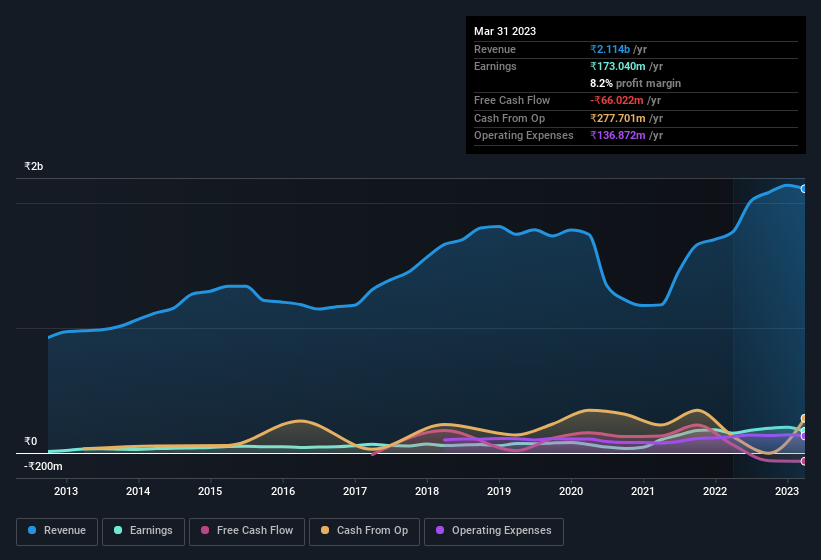The width and height of the screenshot is (821, 560).
Task: Click the 2021 x-axis label
Action: pos(643,491)
